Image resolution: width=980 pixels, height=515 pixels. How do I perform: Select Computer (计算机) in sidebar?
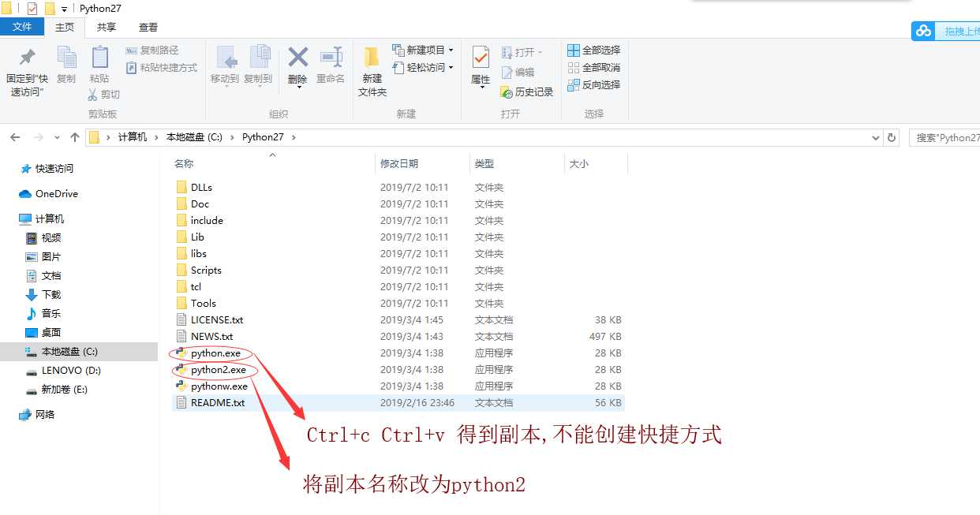[x=42, y=219]
